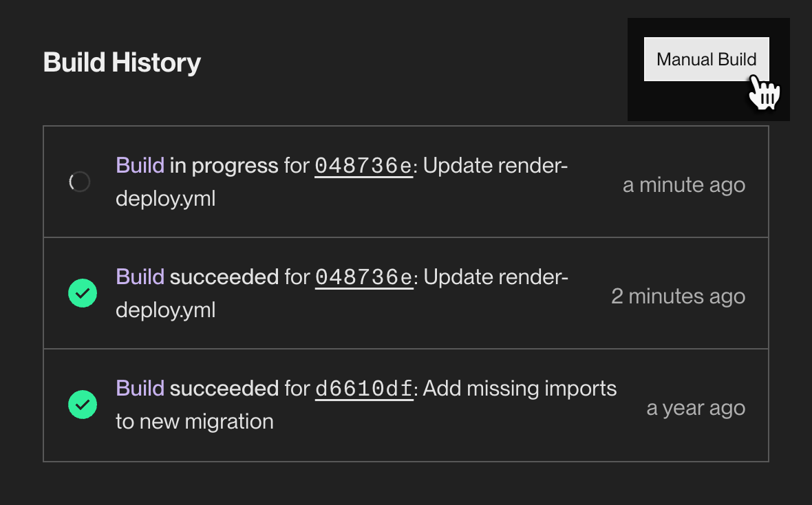Open commit d6610df details
The width and height of the screenshot is (812, 505).
pos(363,388)
